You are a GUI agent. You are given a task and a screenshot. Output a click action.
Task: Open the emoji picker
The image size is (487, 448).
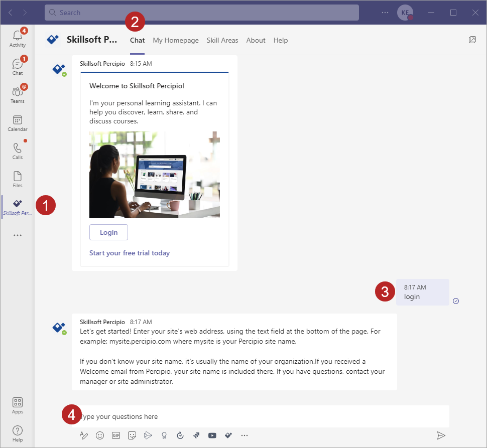100,435
